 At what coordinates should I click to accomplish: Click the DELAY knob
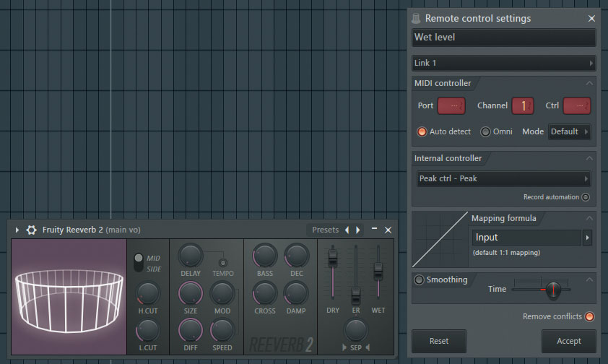191,256
